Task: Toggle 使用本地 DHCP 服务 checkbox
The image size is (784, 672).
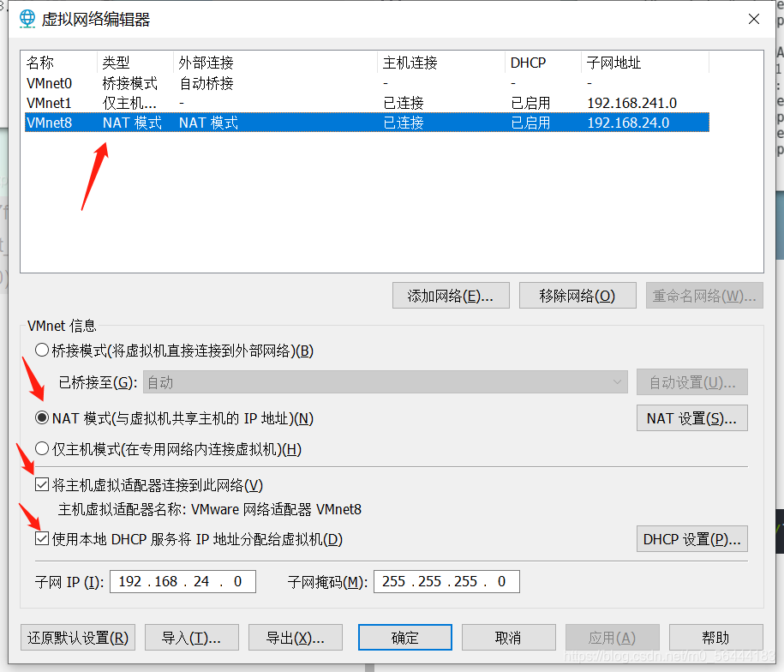Action: pos(42,538)
